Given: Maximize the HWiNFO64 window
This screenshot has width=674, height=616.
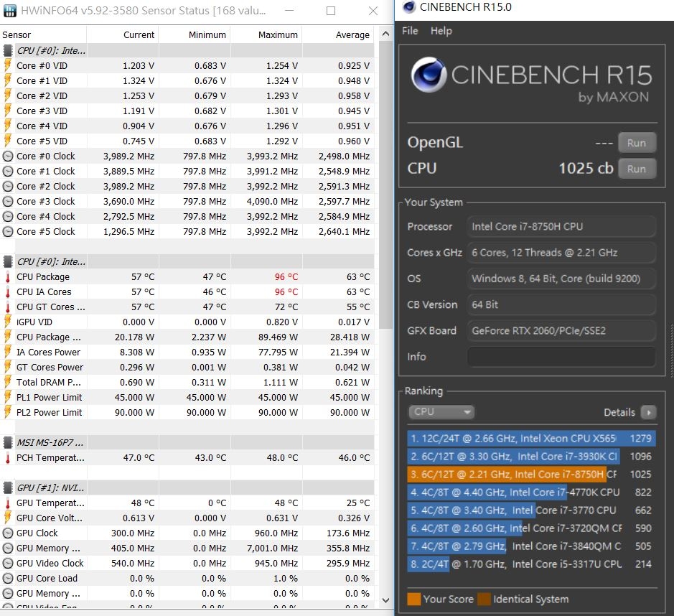Looking at the screenshot, I should coord(331,11).
